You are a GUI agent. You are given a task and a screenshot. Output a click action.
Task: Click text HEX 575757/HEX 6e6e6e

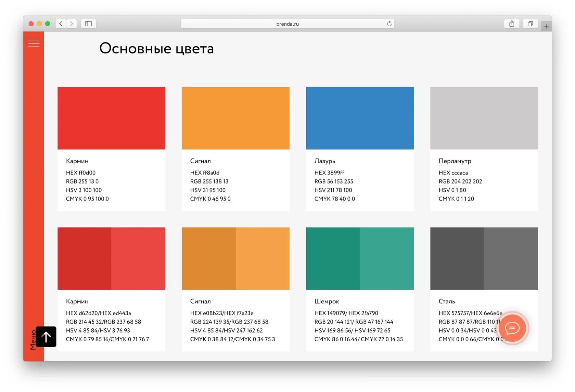[471, 313]
